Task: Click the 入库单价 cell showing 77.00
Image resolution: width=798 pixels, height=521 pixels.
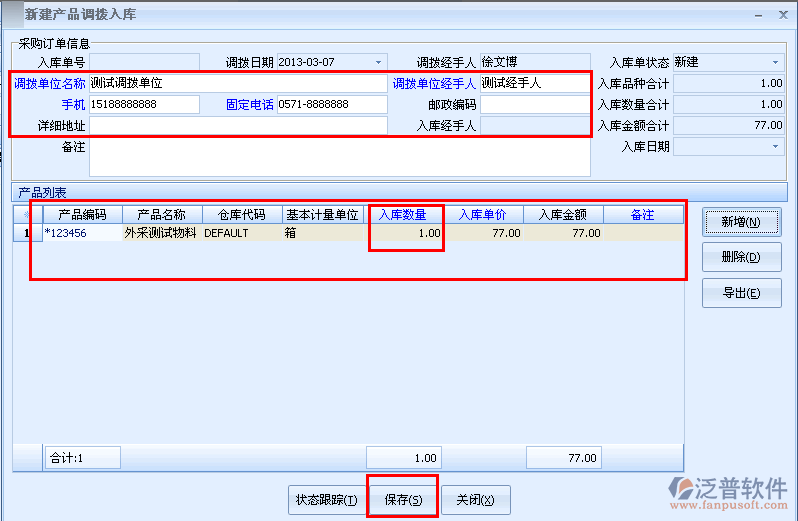Action: tap(484, 233)
